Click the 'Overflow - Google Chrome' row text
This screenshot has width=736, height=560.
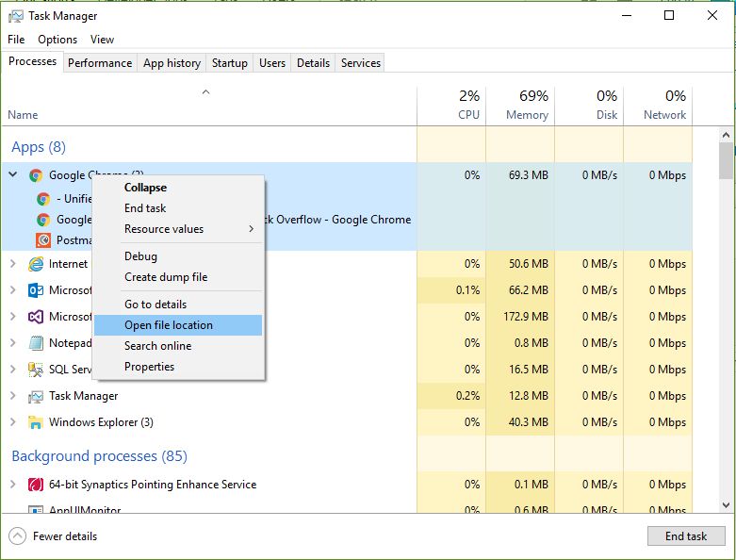click(x=344, y=220)
